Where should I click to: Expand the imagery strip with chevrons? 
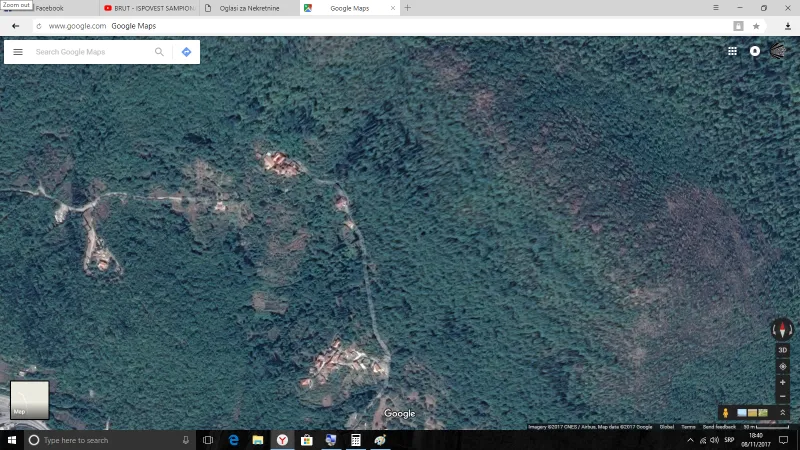tap(783, 413)
